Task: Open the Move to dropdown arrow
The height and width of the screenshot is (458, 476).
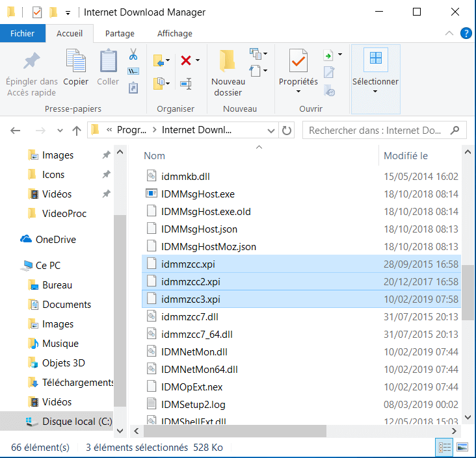Action: pos(168,60)
